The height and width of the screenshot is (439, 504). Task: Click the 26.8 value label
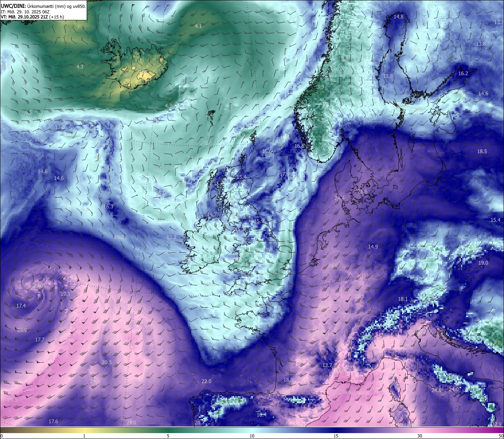pos(333,266)
